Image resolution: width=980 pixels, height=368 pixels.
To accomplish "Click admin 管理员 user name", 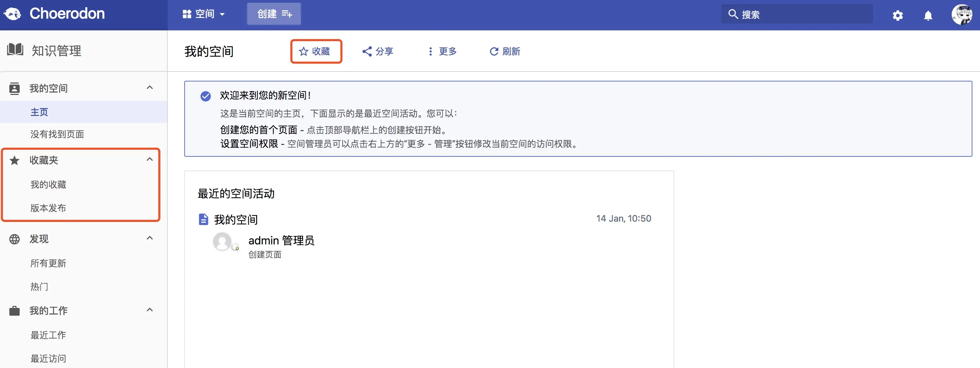I will point(281,241).
